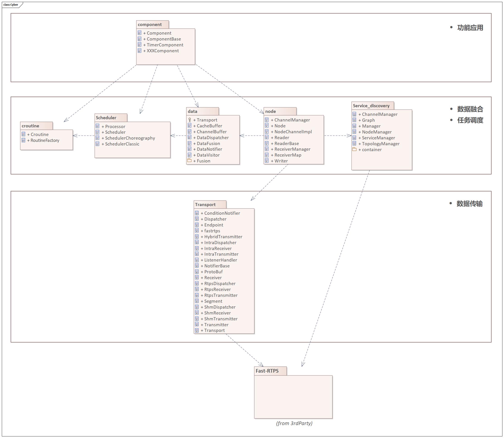Select the + ListenerHandler entry
Screen dimensions: 504x438
tap(219, 260)
